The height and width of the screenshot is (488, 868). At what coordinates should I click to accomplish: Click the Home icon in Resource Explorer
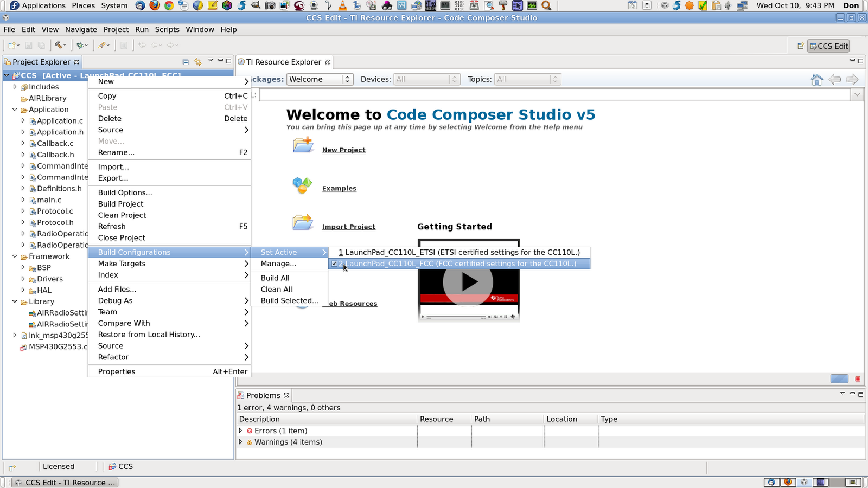click(x=817, y=80)
